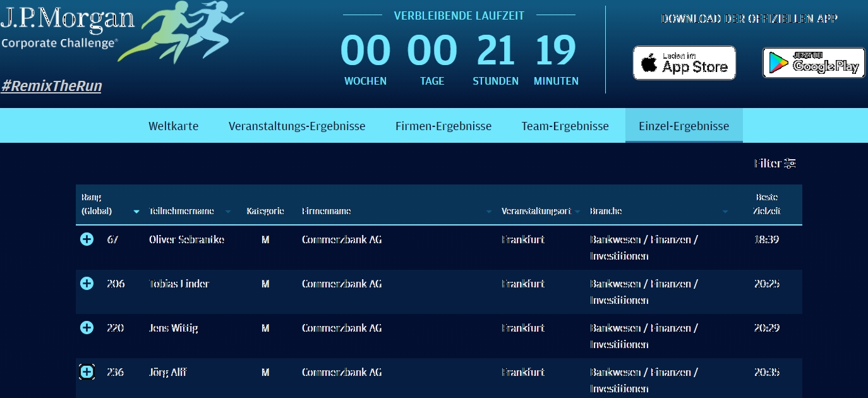Expand row details for Oliver Sebranke
Image resolution: width=868 pixels, height=398 pixels.
click(x=87, y=239)
